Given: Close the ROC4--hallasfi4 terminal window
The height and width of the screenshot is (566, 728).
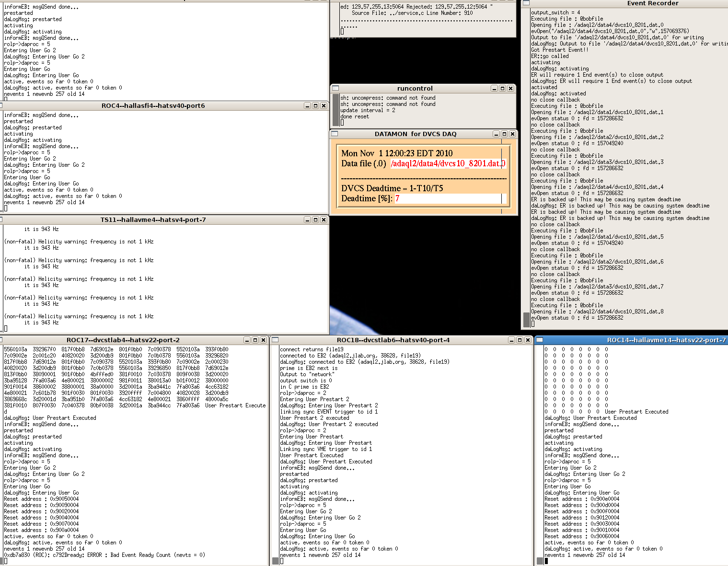Looking at the screenshot, I should point(324,105).
